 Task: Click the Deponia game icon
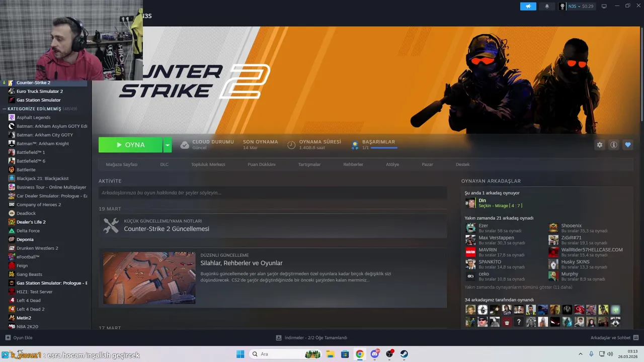(12, 239)
